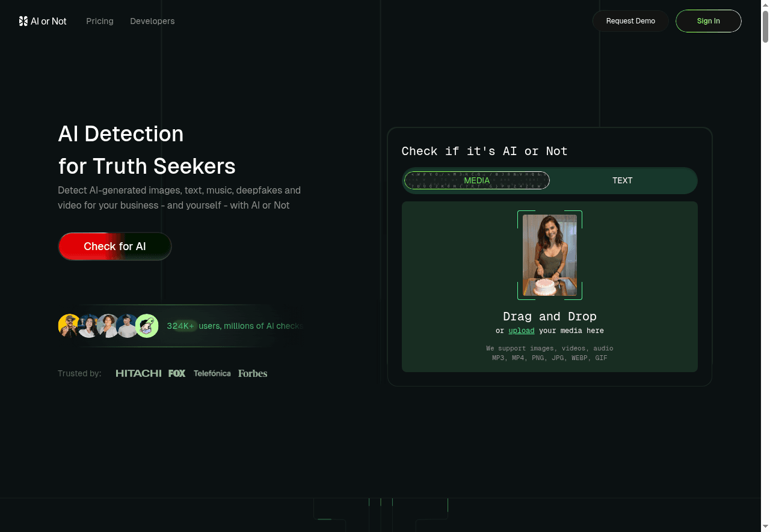Open the Developers menu item
Viewport: 770px width, 532px height.
pyautogui.click(x=152, y=21)
